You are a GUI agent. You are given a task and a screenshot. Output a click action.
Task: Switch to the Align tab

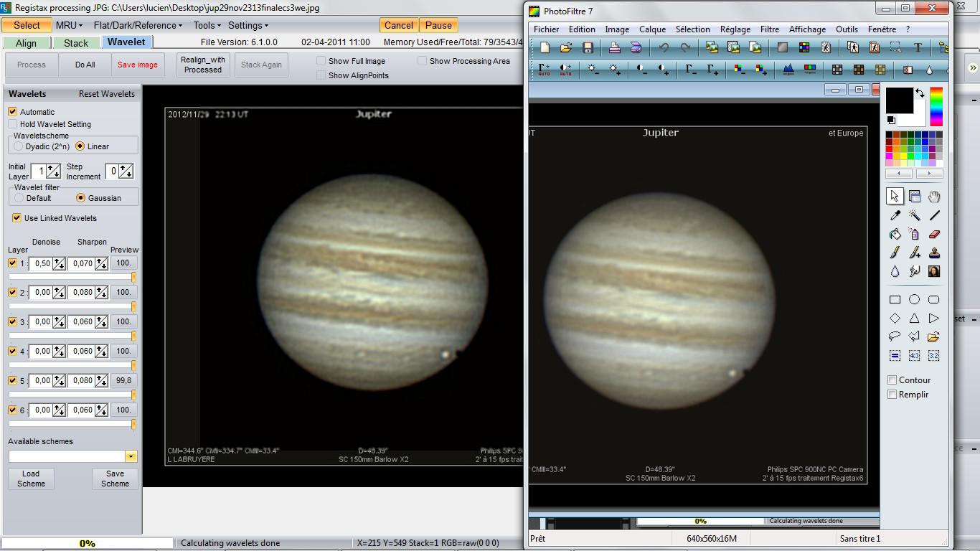click(26, 43)
